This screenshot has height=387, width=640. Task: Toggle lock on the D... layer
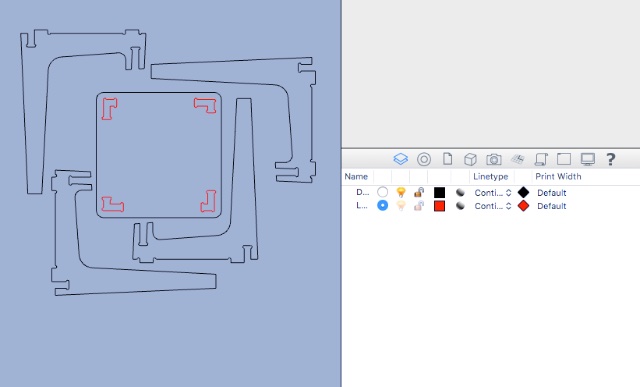[x=419, y=192]
